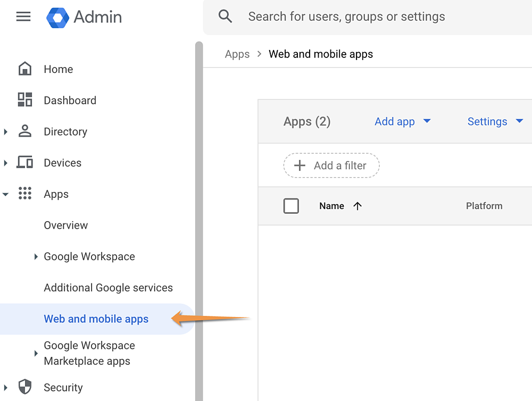
Task: Sort by Name column header
Action: [331, 206]
